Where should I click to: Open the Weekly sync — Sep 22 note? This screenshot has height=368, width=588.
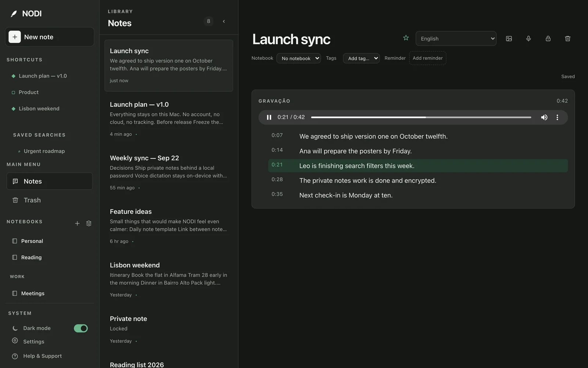click(x=169, y=173)
